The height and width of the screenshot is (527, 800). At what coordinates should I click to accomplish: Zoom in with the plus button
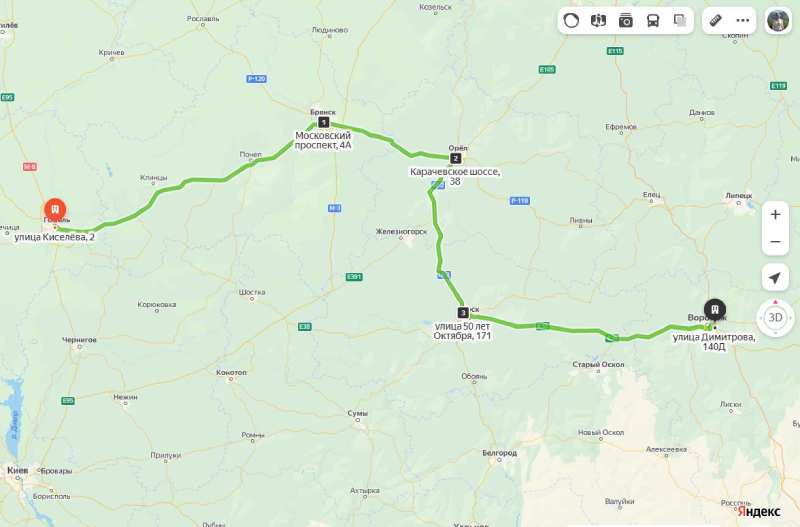click(x=775, y=215)
